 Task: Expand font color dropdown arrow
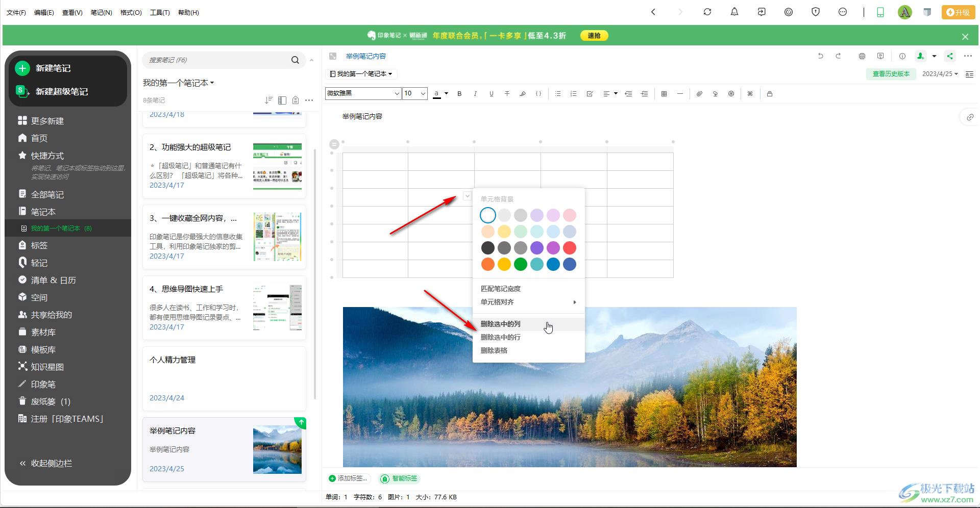pyautogui.click(x=446, y=93)
